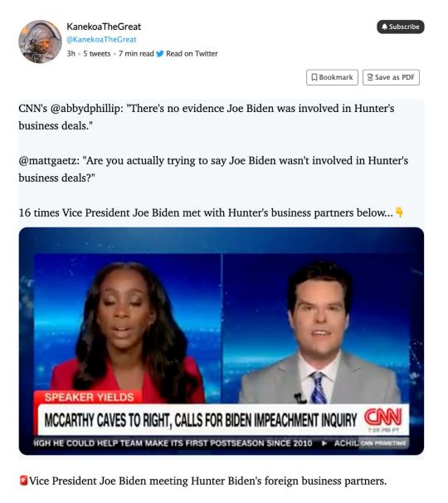Click the SPEAKER YIELDS red label
Image resolution: width=448 pixels, height=503 pixels.
89,397
